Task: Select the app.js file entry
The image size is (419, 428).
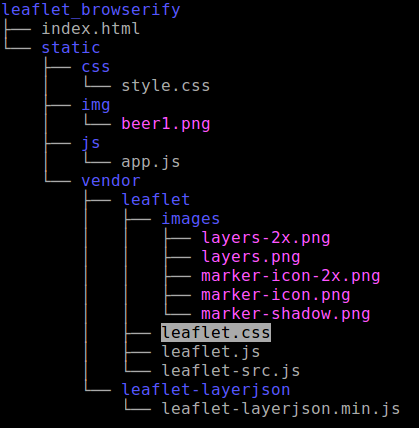Action: coord(151,162)
